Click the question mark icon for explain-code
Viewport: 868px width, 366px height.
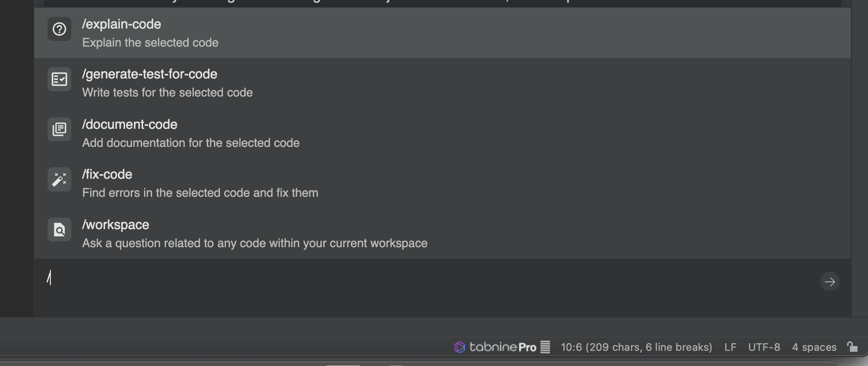59,29
